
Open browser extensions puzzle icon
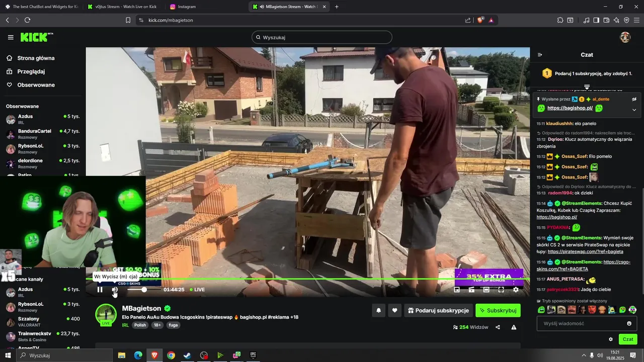pyautogui.click(x=560, y=20)
